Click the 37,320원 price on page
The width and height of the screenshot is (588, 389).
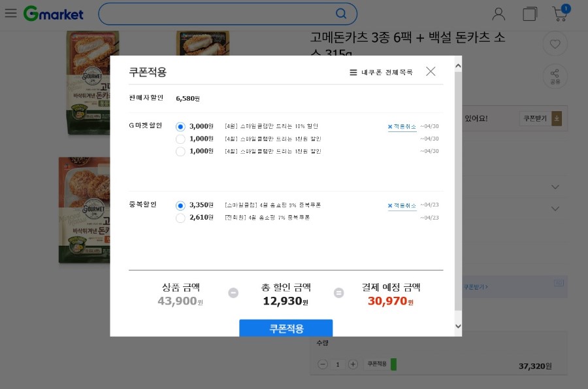point(535,366)
